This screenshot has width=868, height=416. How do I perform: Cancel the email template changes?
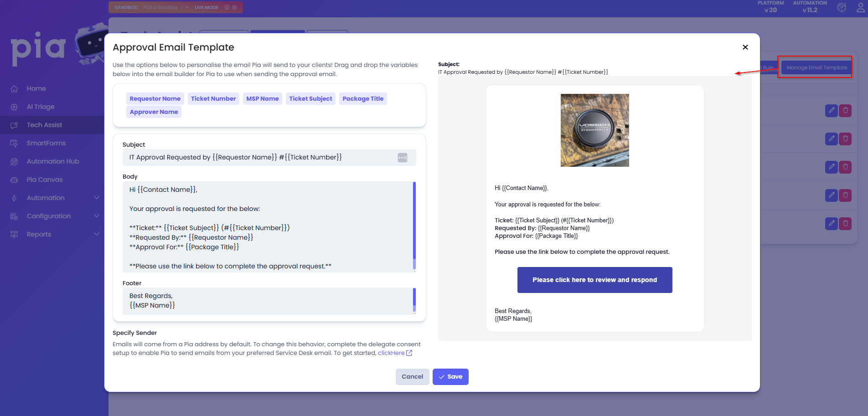click(x=412, y=377)
